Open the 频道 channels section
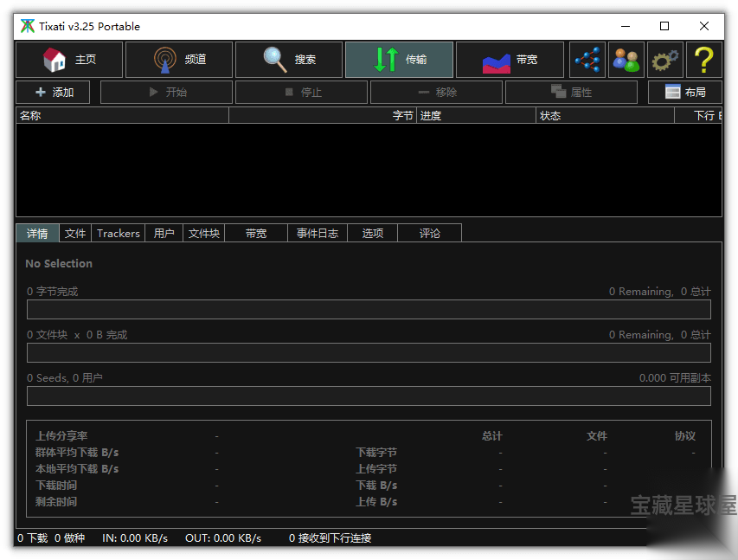The image size is (738, 560). [x=179, y=60]
